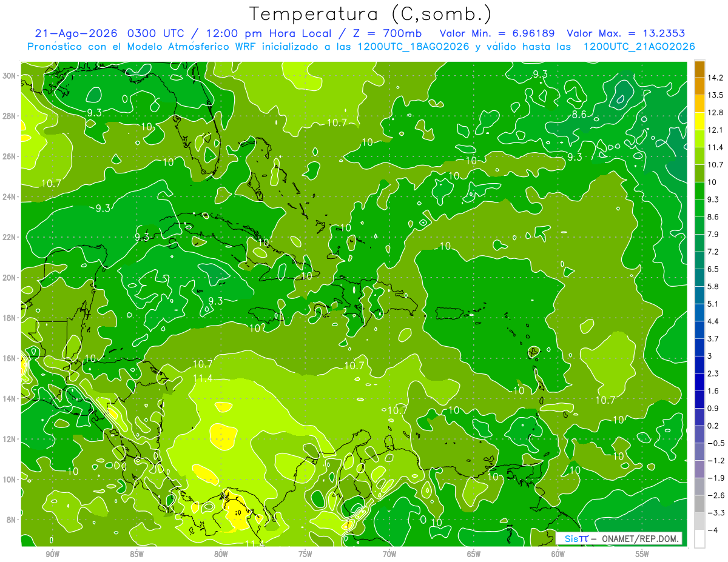Viewport: 728px width, 562px height.
Task: Click the '3.7' label on the color scale
Action: (x=713, y=338)
